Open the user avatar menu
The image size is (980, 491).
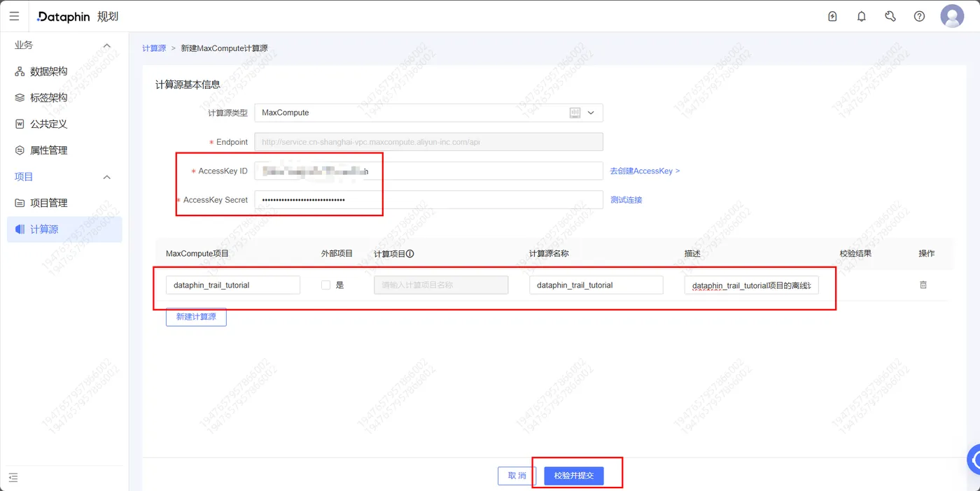[x=952, y=16]
